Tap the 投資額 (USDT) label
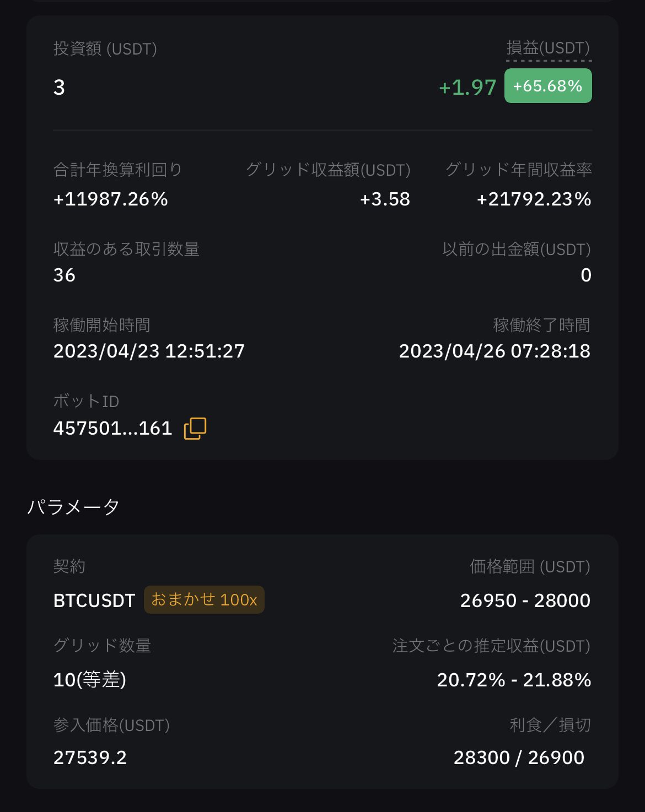Screen dimensions: 645x812 click(105, 49)
